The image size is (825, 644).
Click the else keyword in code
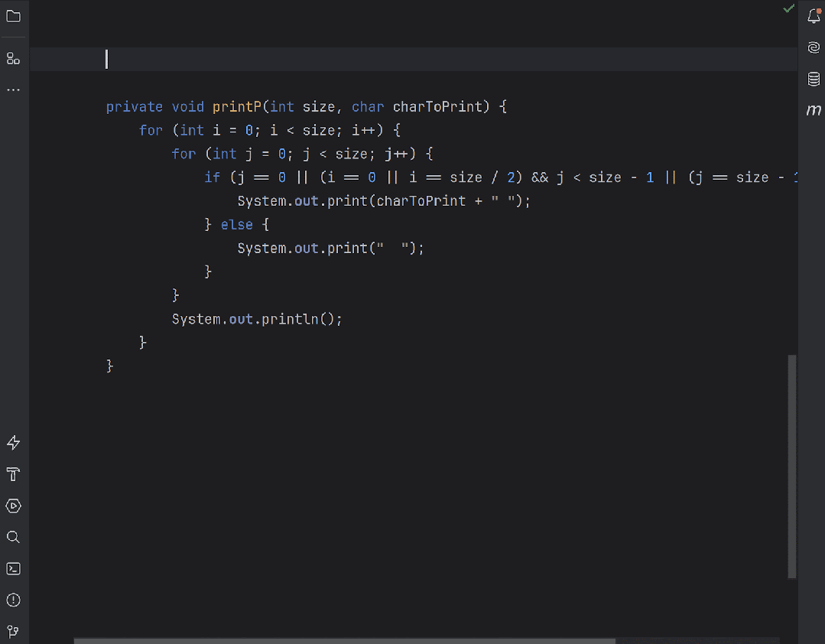point(237,225)
